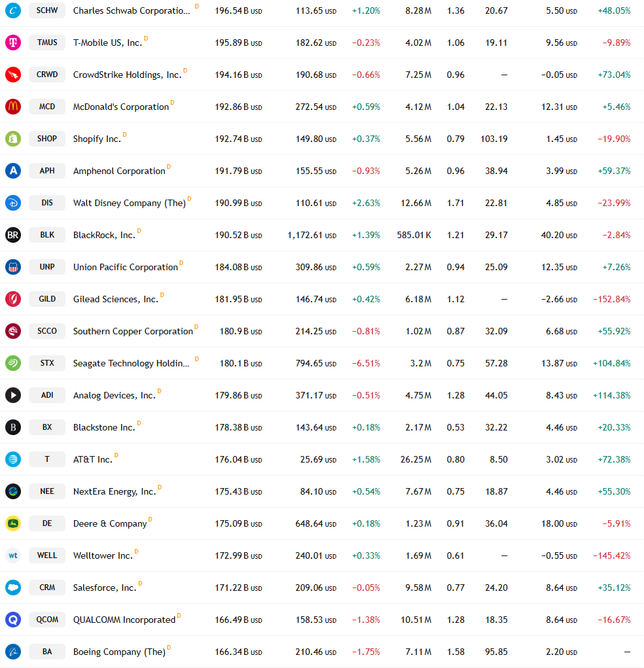Open the TMUS ticker symbol
Screen dimensions: 644x668
pos(47,43)
